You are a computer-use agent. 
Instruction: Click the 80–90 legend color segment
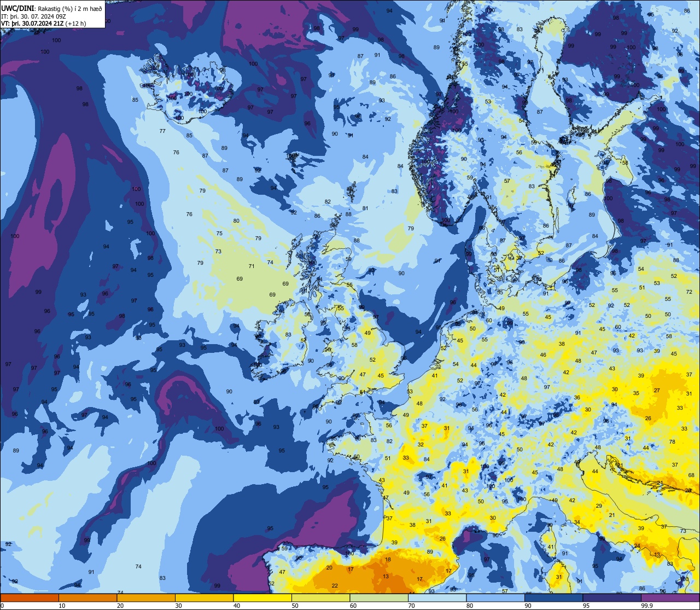[x=495, y=597]
